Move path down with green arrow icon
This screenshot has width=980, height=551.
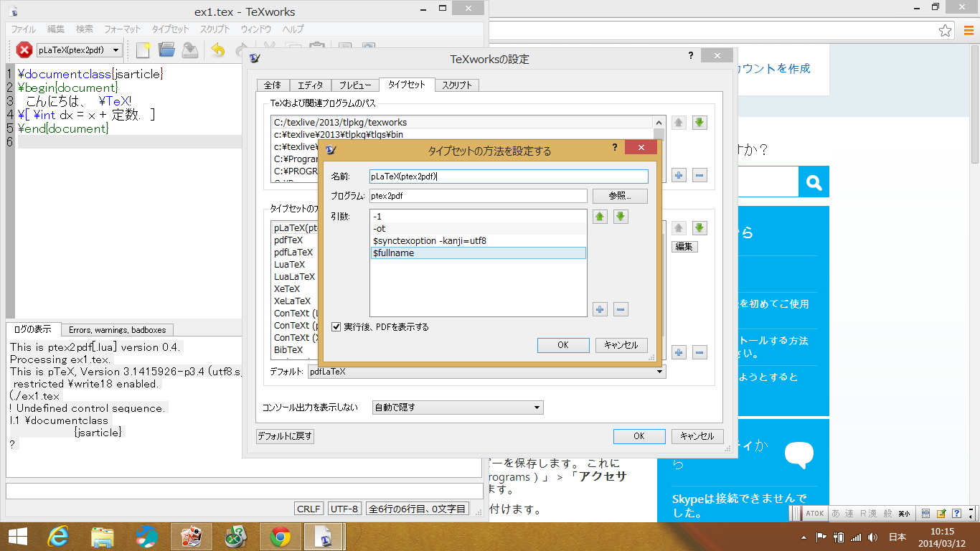pyautogui.click(x=700, y=123)
